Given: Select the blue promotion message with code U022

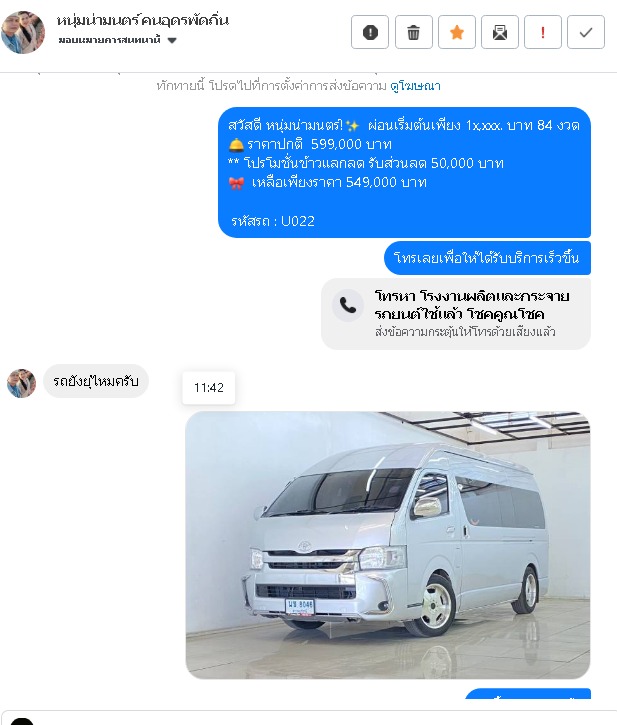Looking at the screenshot, I should tap(404, 172).
